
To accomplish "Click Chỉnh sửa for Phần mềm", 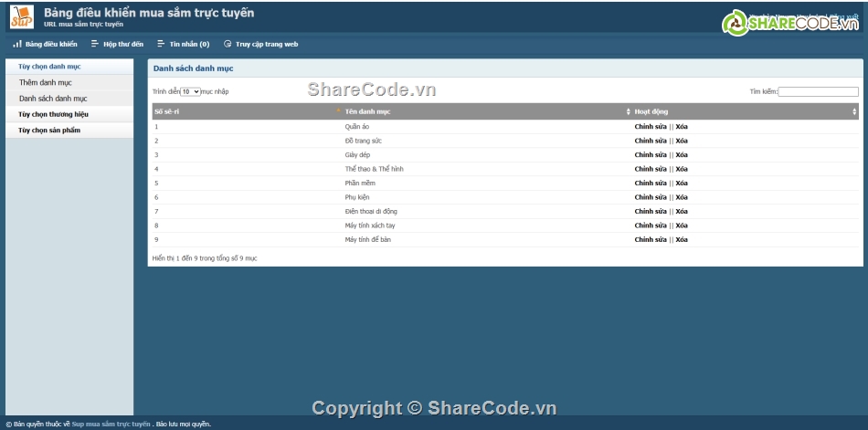I will coord(651,184).
